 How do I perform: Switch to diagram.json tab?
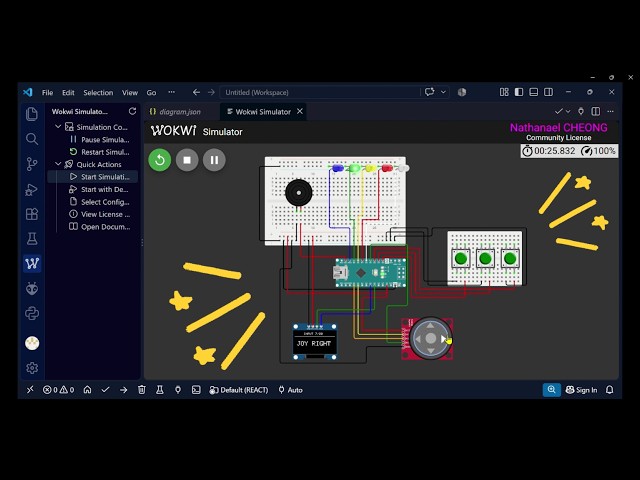pyautogui.click(x=180, y=112)
